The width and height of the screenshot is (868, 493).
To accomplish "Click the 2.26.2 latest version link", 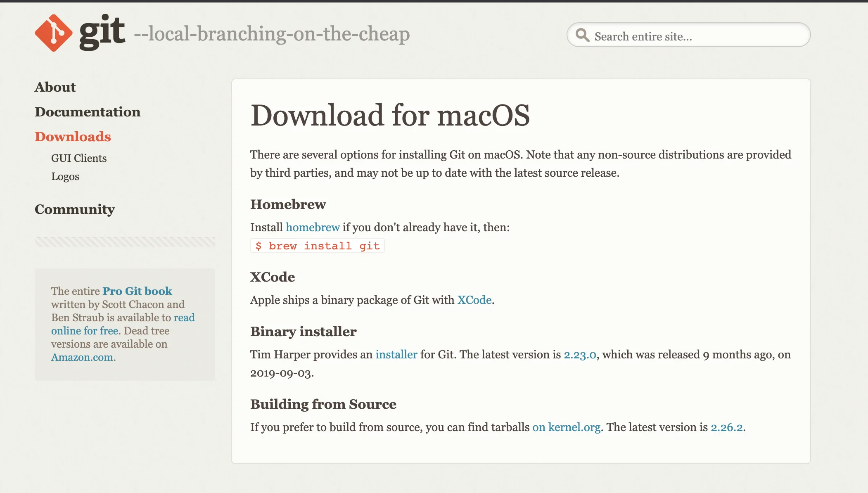I will (x=726, y=427).
